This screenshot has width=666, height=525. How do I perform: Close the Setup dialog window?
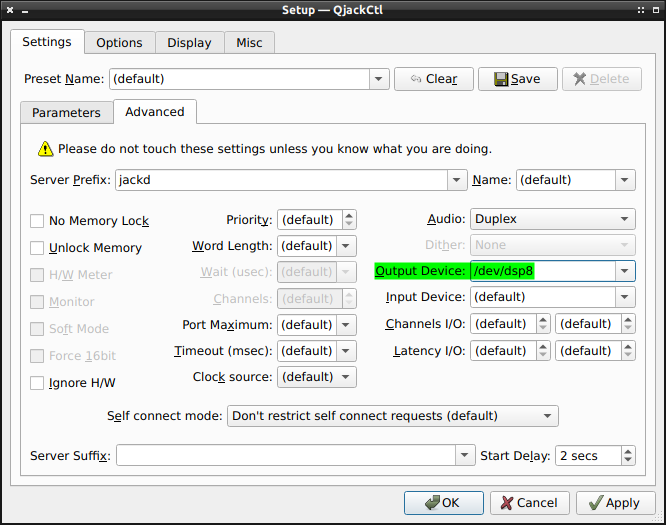pos(654,10)
